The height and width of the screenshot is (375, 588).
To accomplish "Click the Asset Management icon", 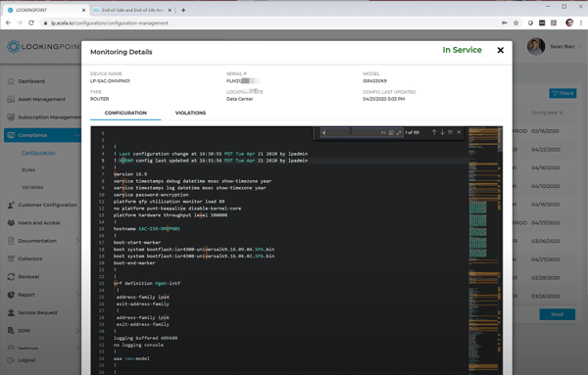I will click(11, 99).
